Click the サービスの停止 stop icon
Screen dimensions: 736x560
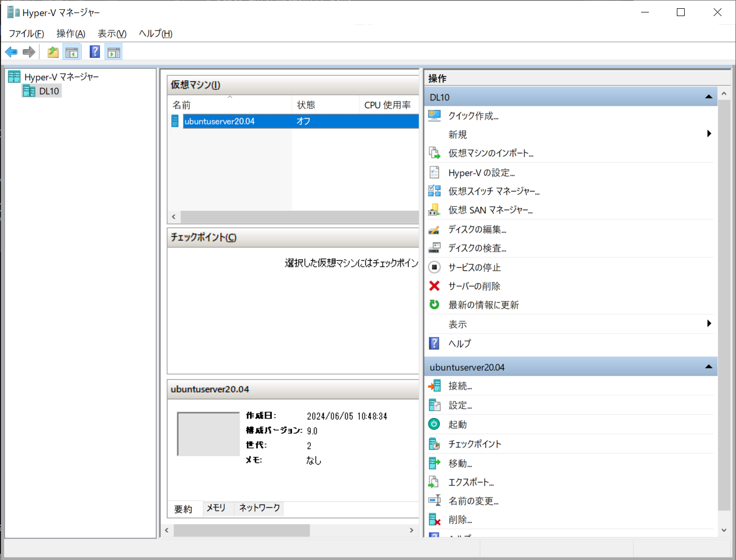(435, 267)
